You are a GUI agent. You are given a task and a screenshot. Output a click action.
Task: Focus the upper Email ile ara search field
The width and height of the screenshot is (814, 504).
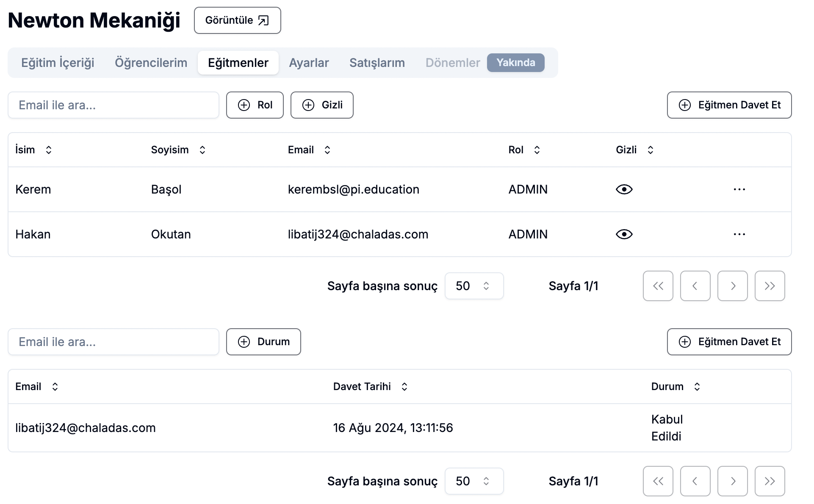(x=114, y=105)
